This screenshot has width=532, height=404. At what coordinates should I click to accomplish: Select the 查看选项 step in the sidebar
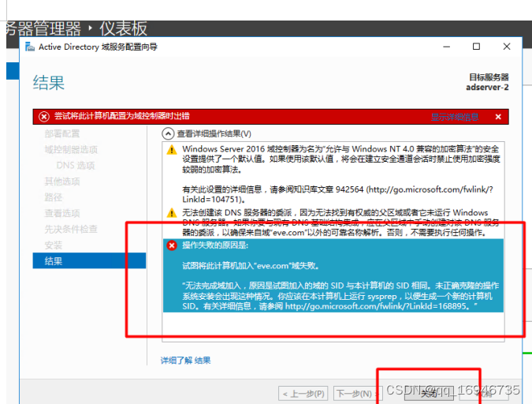[62, 213]
